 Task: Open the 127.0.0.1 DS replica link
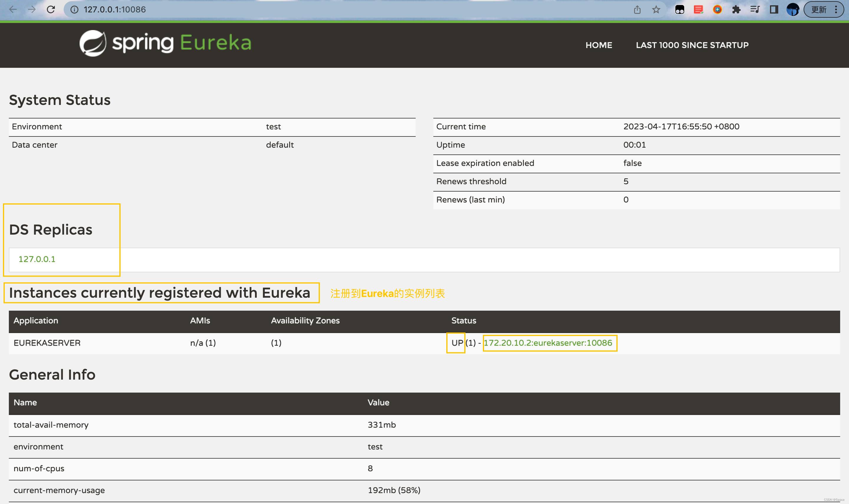[x=37, y=259]
